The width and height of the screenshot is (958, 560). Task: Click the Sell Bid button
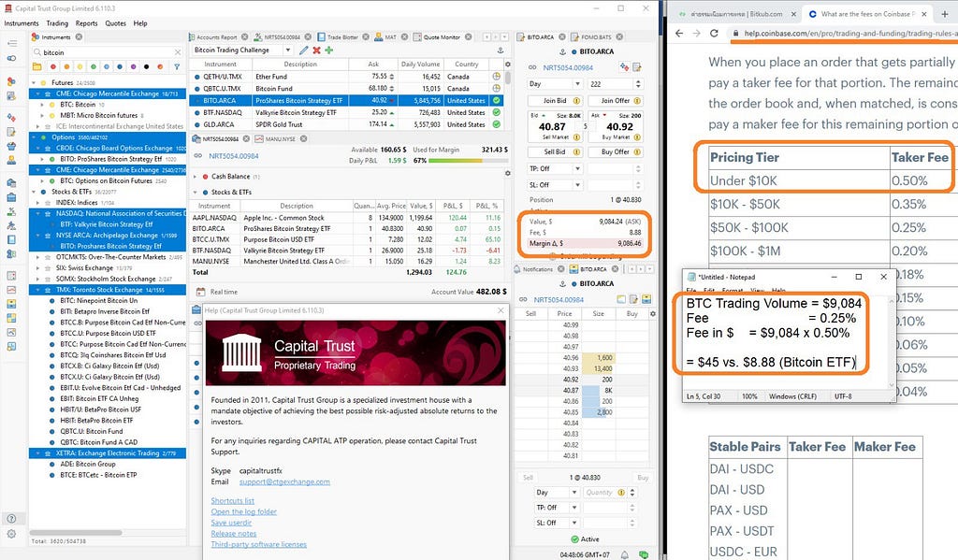[555, 152]
